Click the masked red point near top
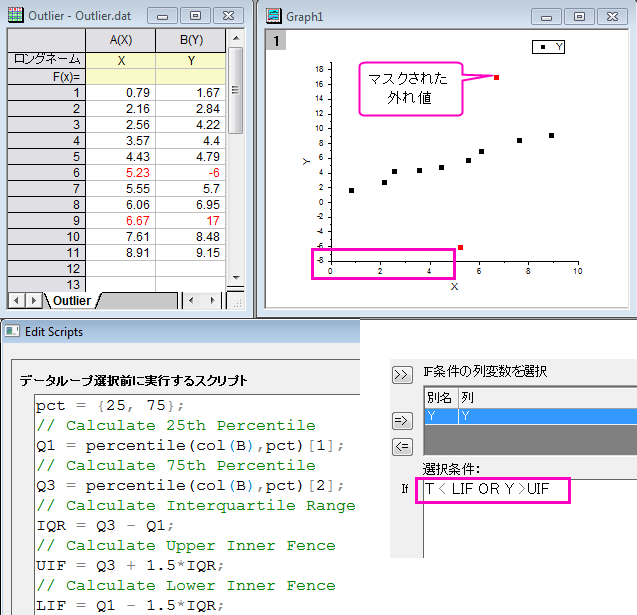The width and height of the screenshot is (637, 615). 496,77
